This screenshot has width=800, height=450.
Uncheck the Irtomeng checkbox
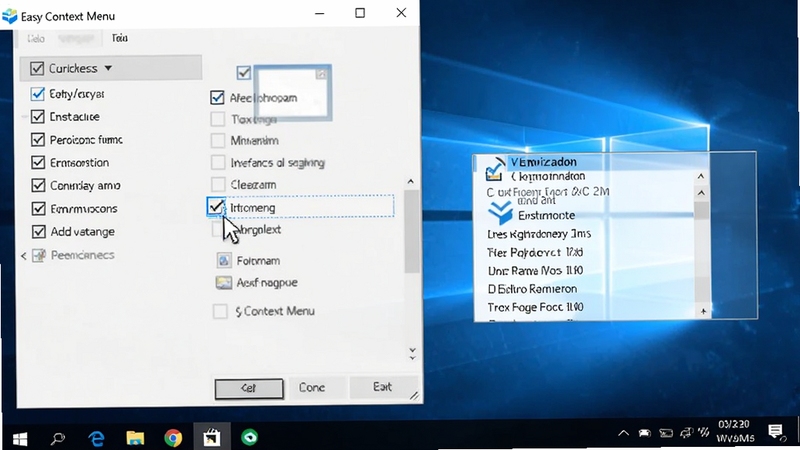point(216,207)
